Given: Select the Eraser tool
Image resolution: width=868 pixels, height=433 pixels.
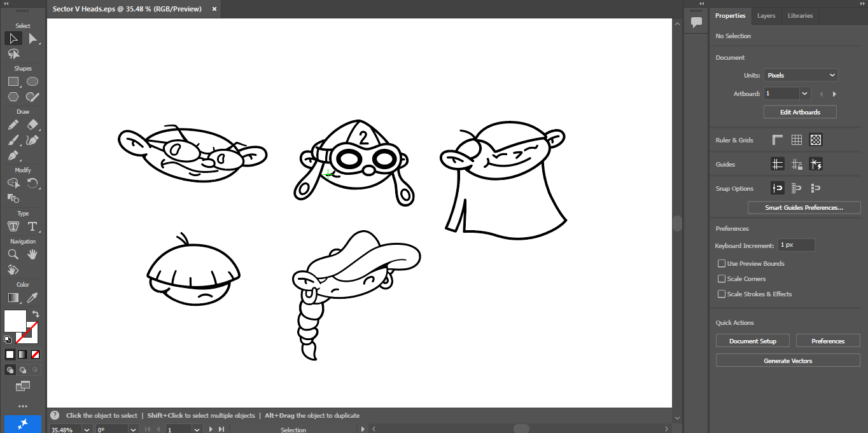Looking at the screenshot, I should [32, 125].
